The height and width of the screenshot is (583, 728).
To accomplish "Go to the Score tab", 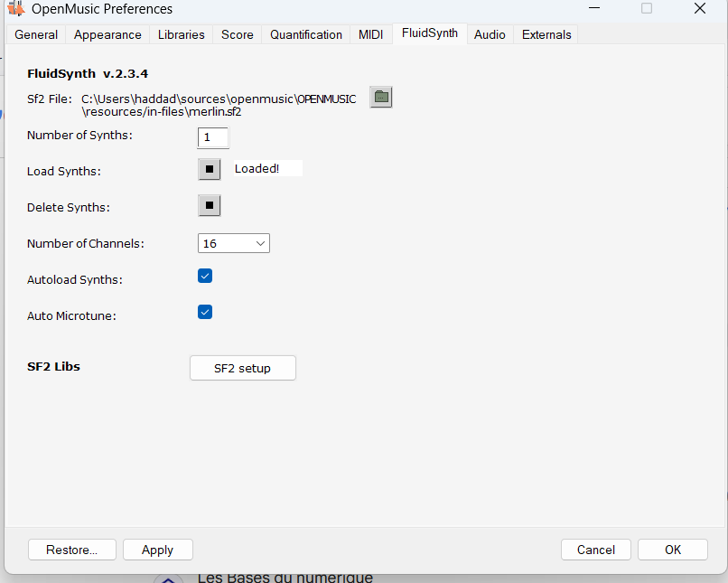I will 238,34.
